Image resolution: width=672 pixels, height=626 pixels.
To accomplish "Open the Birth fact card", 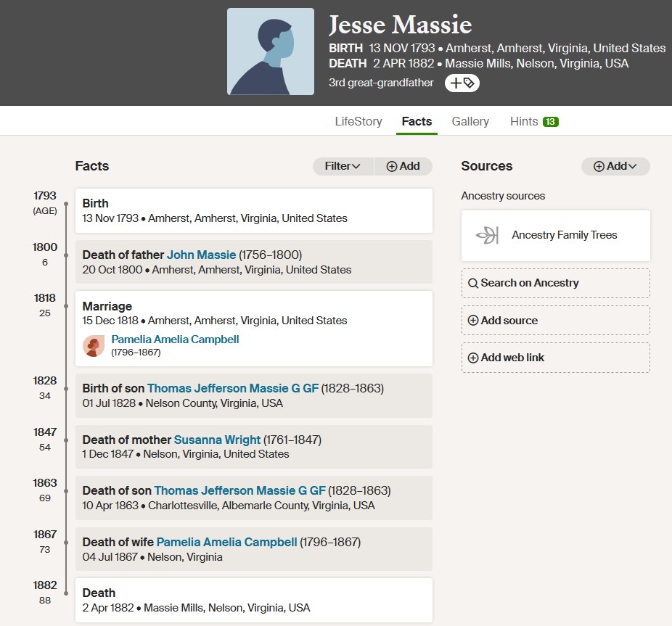I will point(254,211).
